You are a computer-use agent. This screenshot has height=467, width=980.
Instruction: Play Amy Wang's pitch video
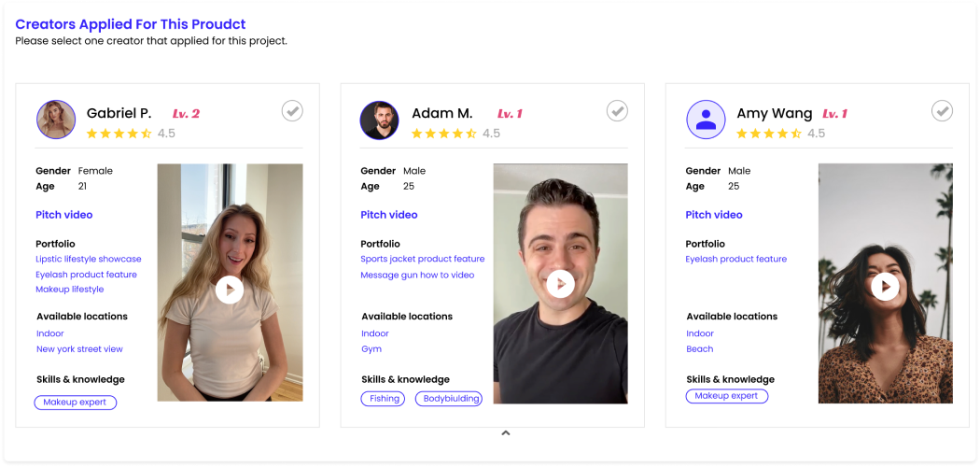[885, 287]
